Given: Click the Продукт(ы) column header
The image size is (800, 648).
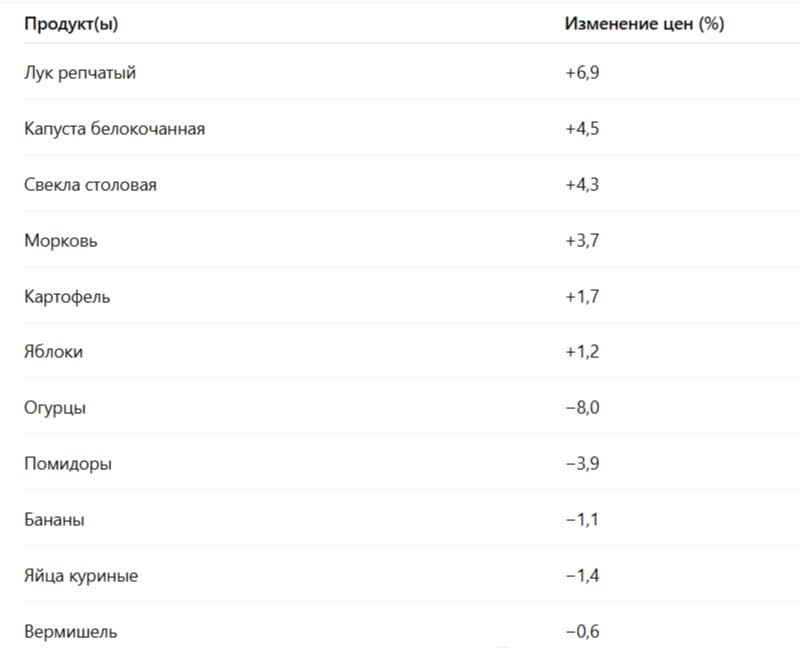Looking at the screenshot, I should pyautogui.click(x=71, y=24).
